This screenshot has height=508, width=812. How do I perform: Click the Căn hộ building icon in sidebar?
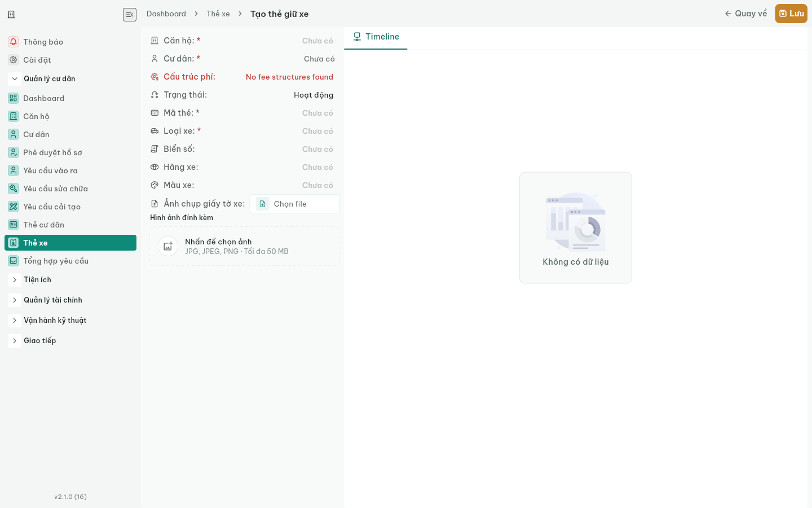click(x=14, y=116)
